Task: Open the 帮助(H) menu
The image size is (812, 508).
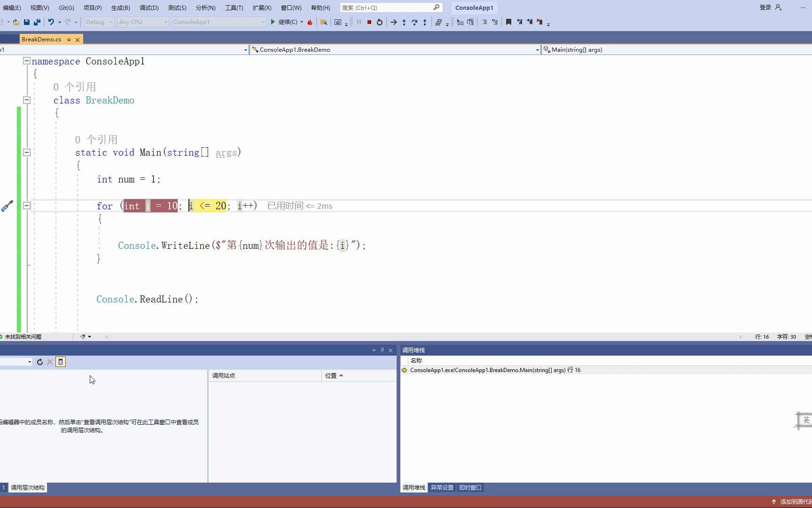Action: (320, 8)
